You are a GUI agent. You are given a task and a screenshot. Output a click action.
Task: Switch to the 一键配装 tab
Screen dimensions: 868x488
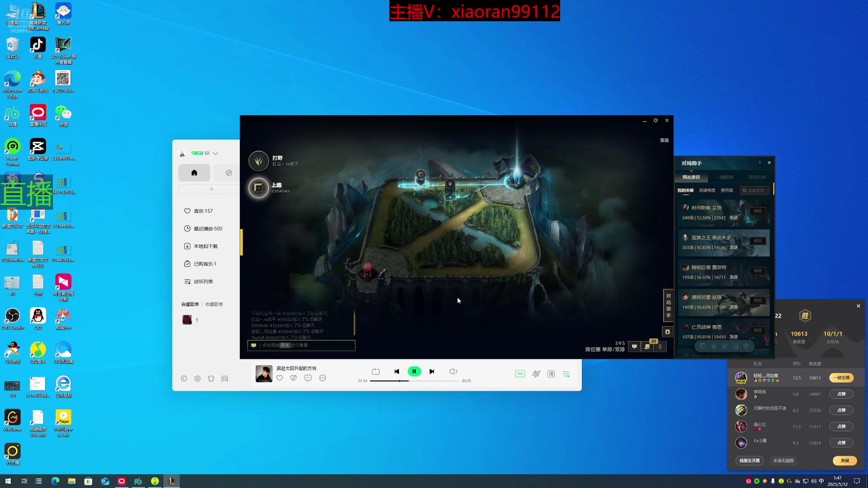pyautogui.click(x=724, y=177)
